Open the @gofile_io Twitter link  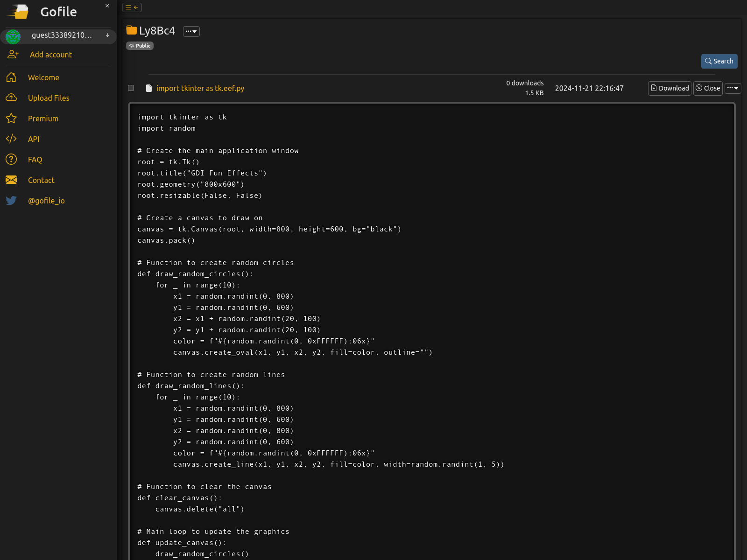(x=46, y=201)
